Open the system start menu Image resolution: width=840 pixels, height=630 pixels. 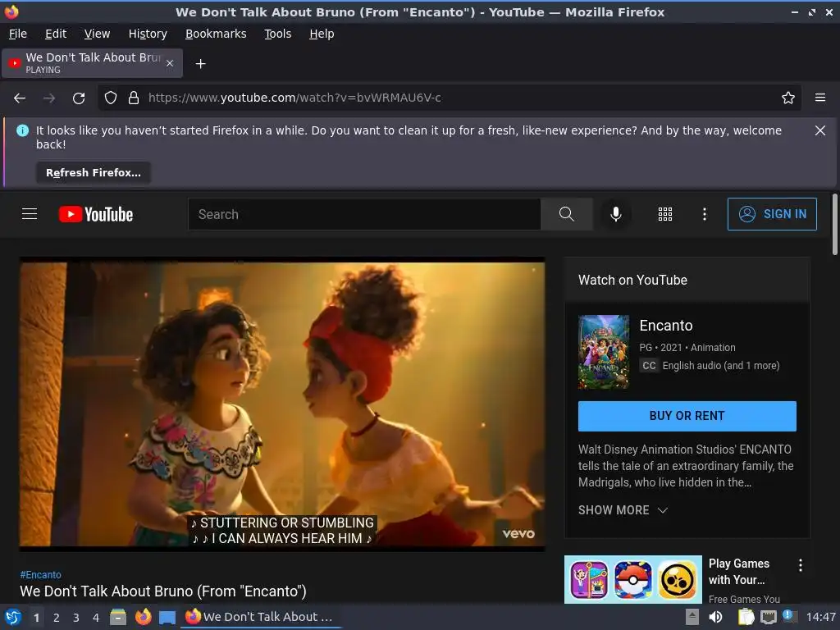pyautogui.click(x=13, y=617)
